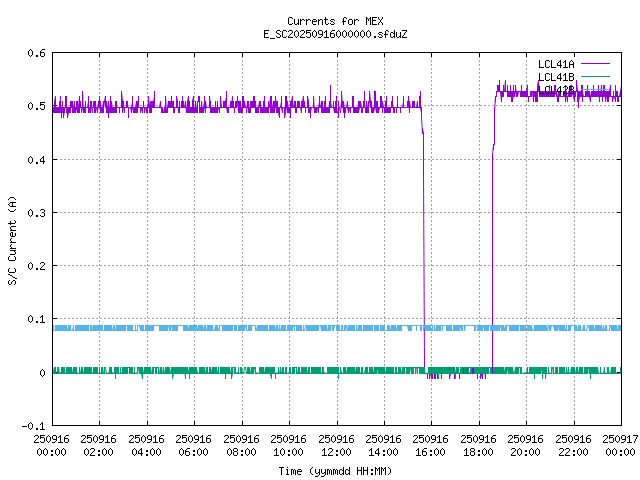
Task: Click the purple trace's rising edge after 18:00
Action: tap(492, 250)
